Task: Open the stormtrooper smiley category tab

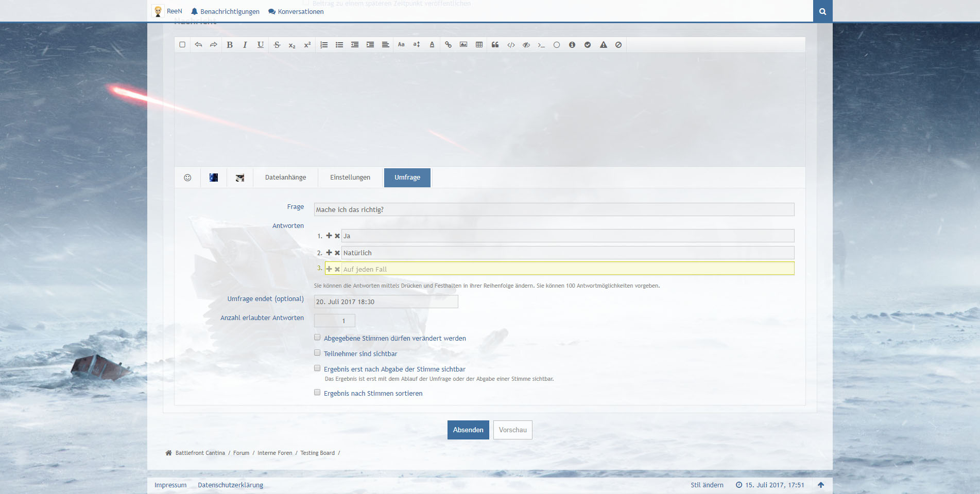Action: pyautogui.click(x=240, y=178)
